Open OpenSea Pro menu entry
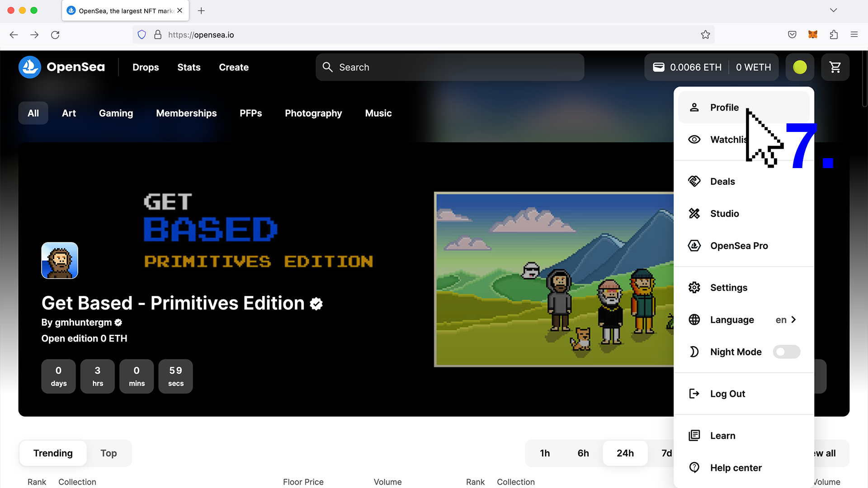 [744, 246]
